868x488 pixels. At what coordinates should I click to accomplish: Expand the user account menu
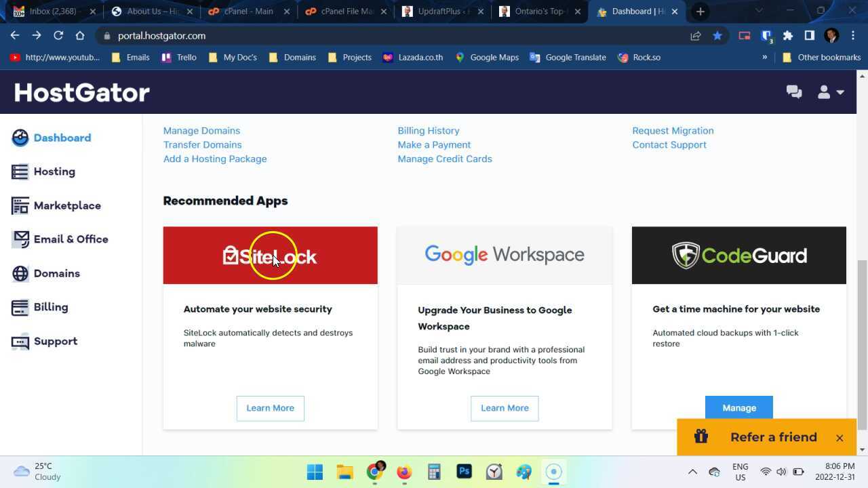point(830,92)
